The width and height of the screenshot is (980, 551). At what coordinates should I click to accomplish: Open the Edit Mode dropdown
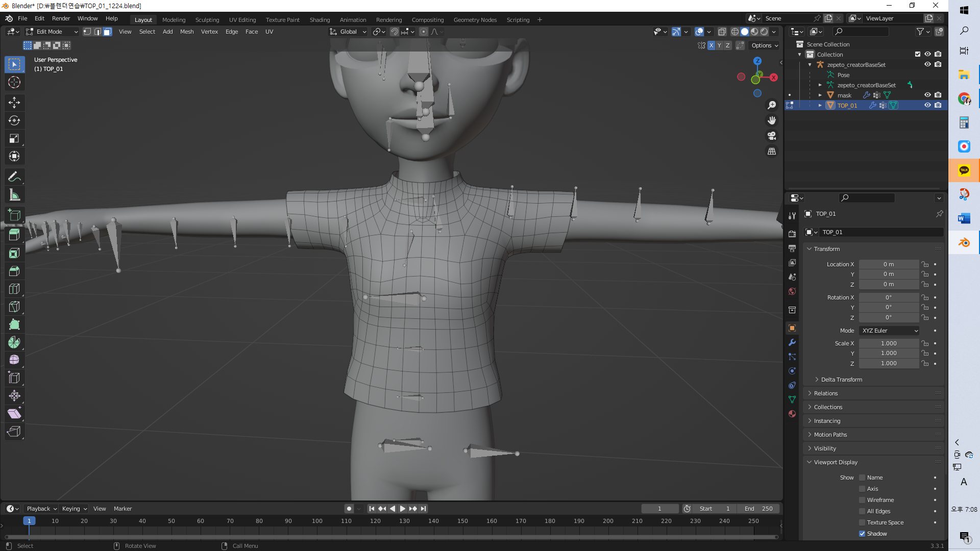[52, 32]
